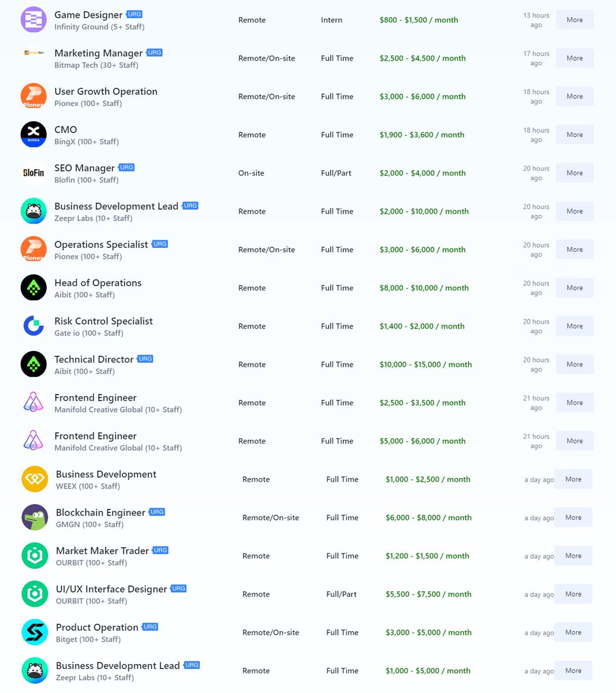Image resolution: width=616 pixels, height=693 pixels.
Task: Click the Aibit logo beside Technical Director
Action: (x=33, y=364)
